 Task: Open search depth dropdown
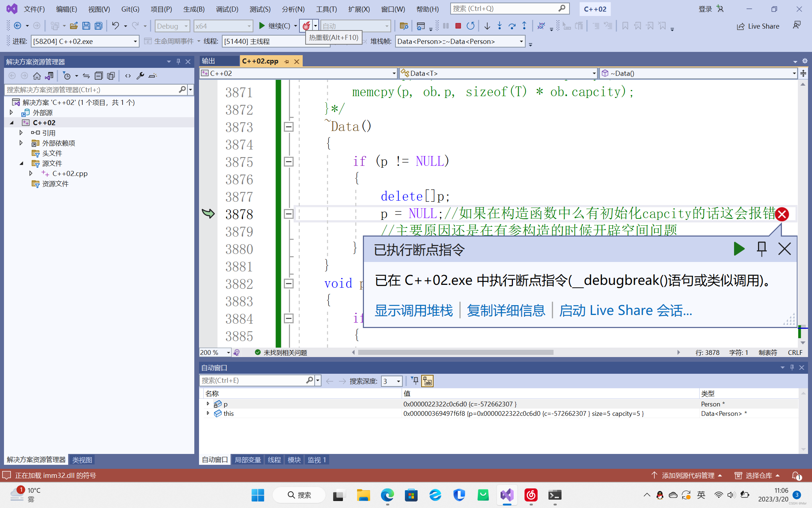pyautogui.click(x=398, y=381)
